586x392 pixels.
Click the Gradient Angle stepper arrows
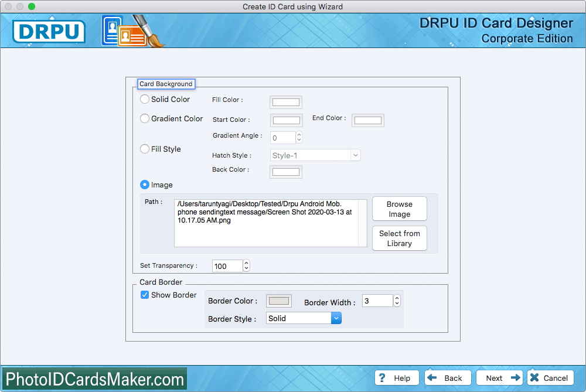pos(299,138)
